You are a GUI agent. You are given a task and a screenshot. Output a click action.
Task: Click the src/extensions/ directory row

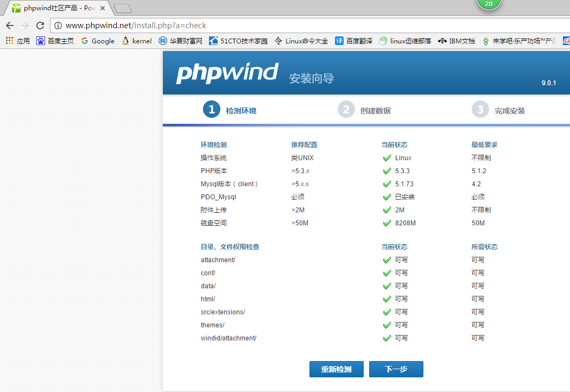click(223, 312)
